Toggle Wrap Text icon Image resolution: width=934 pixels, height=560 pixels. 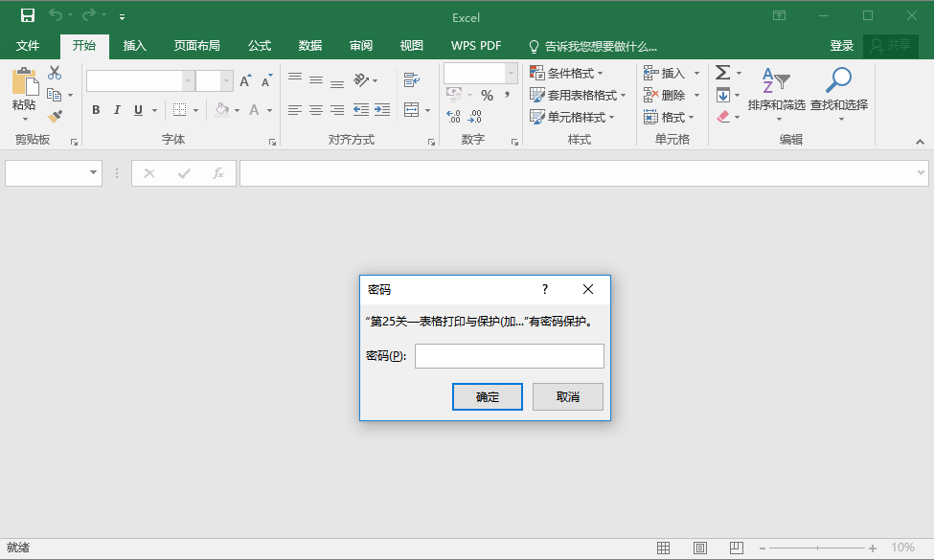click(x=412, y=79)
